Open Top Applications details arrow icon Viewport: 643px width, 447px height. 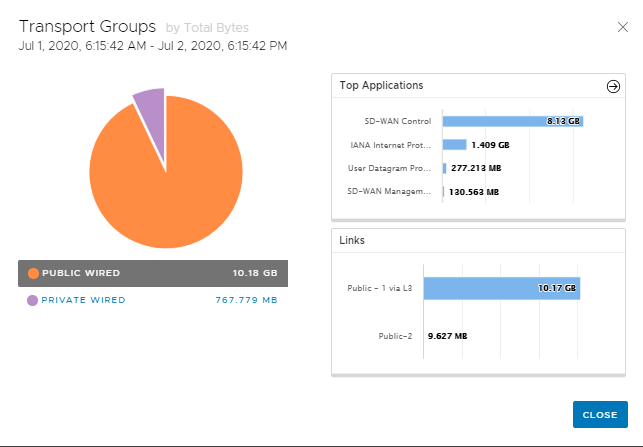tap(613, 87)
